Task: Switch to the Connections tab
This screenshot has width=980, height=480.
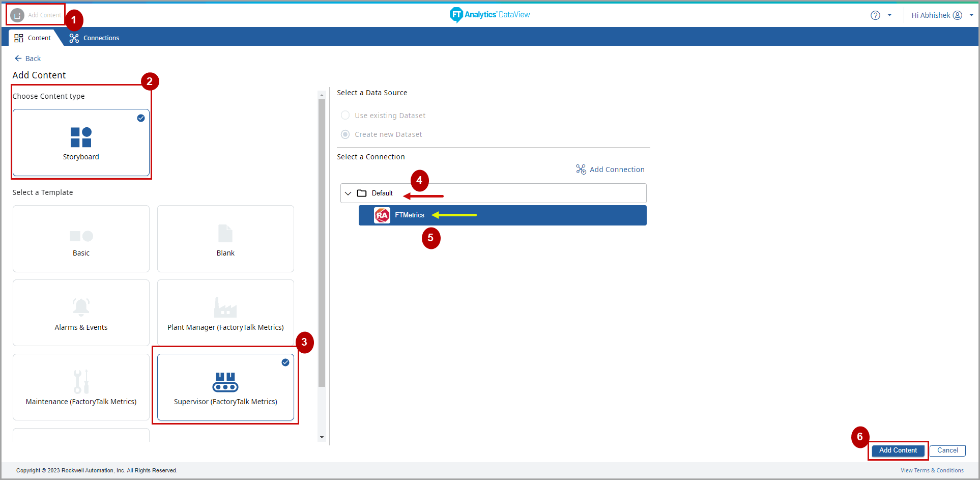Action: (x=95, y=38)
